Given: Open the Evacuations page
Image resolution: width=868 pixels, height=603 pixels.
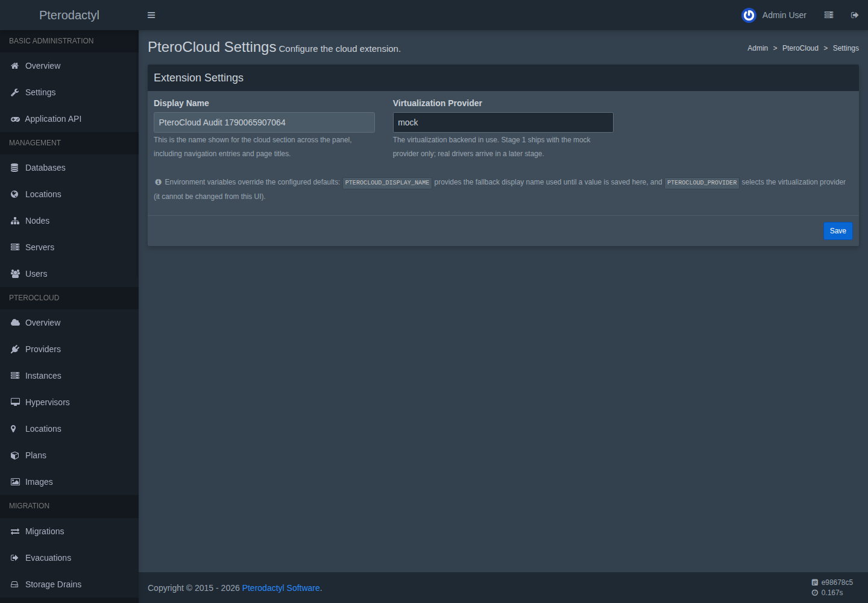Looking at the screenshot, I should pyautogui.click(x=69, y=558).
